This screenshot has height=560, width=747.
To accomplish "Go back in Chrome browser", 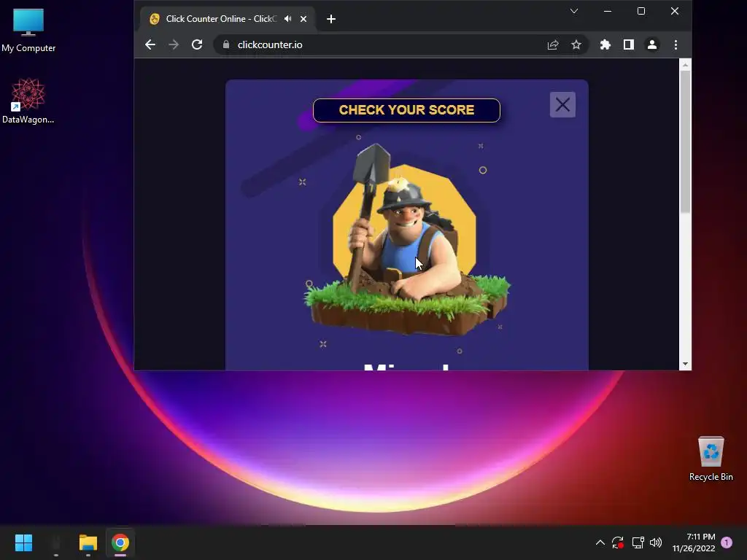I will click(150, 44).
